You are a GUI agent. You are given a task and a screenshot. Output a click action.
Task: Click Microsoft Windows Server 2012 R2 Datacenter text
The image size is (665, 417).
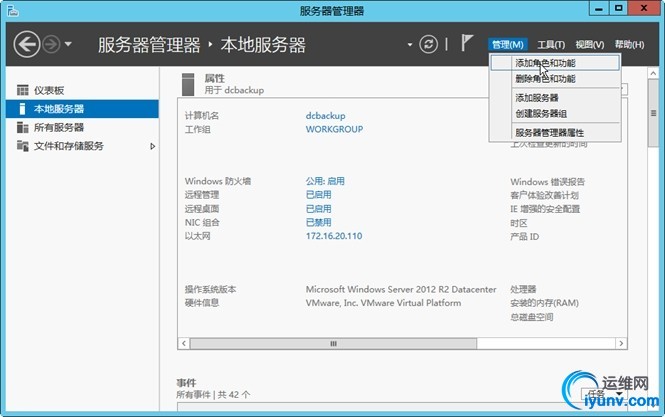(401, 289)
